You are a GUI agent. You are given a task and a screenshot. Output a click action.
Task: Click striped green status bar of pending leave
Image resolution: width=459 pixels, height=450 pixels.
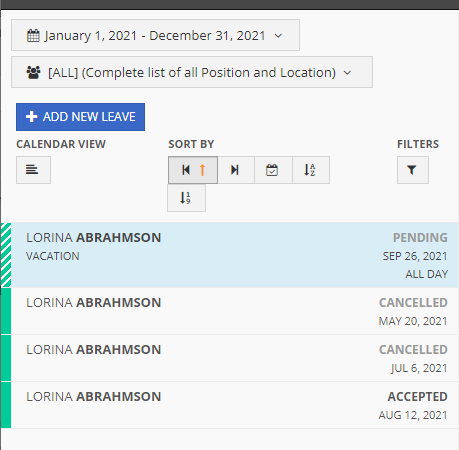(x=6, y=255)
